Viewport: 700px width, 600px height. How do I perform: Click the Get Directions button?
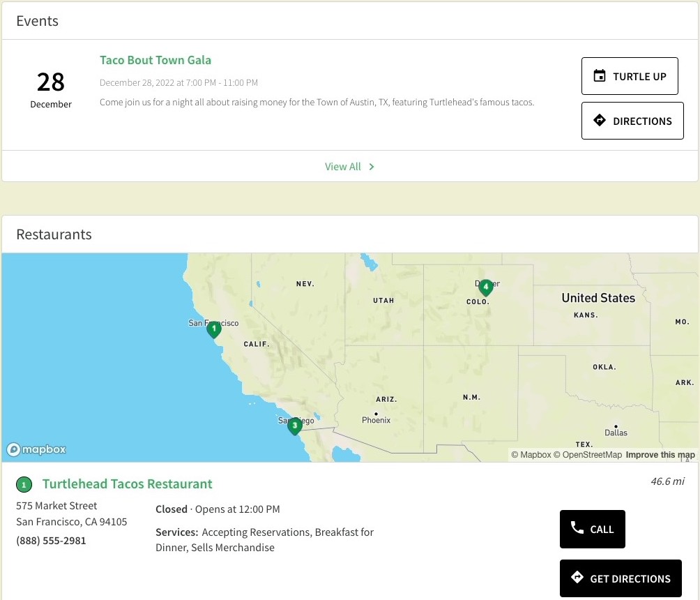[621, 578]
